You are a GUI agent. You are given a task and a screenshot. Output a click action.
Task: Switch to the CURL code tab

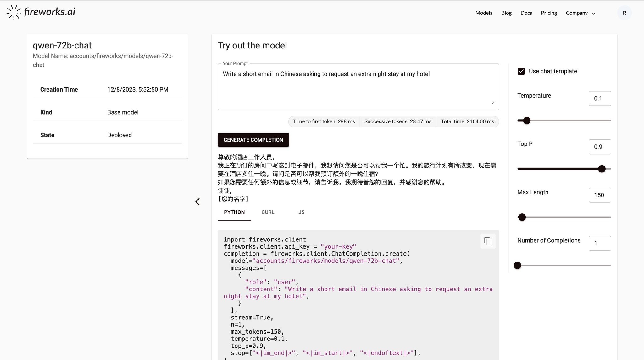tap(268, 212)
